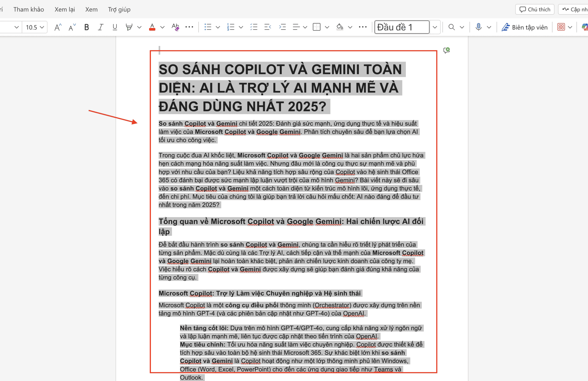Apply bullet list formatting
This screenshot has height=381, width=588.
tap(208, 27)
